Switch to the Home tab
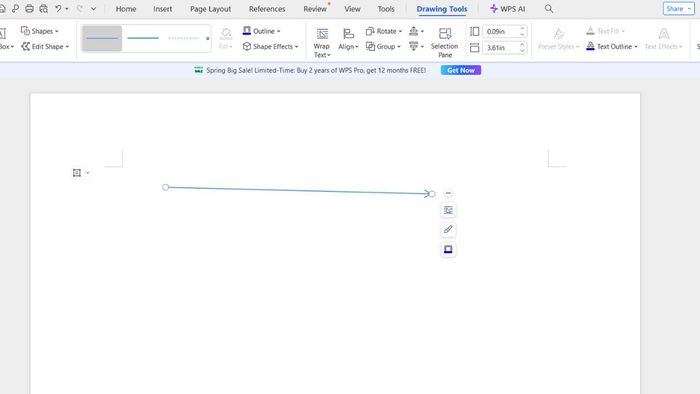700x394 pixels. coord(126,9)
